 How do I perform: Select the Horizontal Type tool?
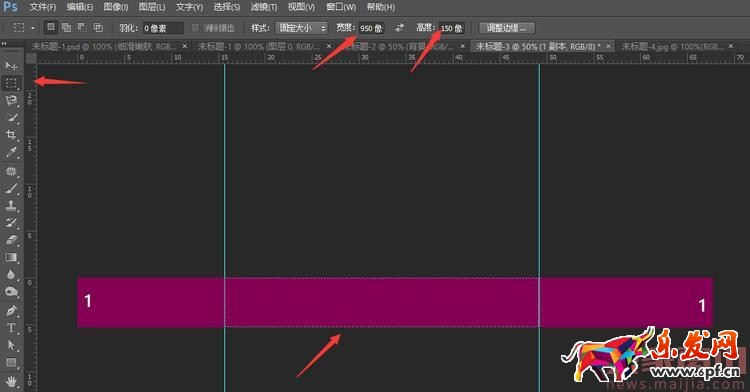point(11,328)
